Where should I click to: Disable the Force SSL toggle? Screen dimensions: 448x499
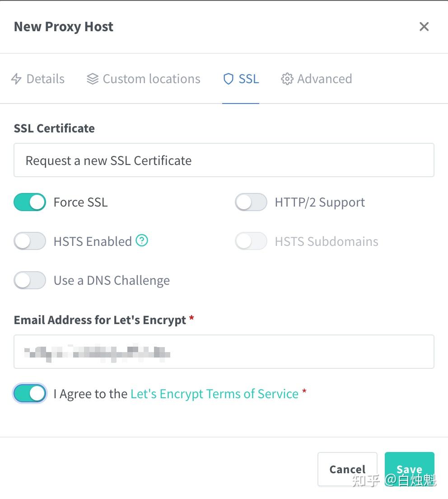29,202
